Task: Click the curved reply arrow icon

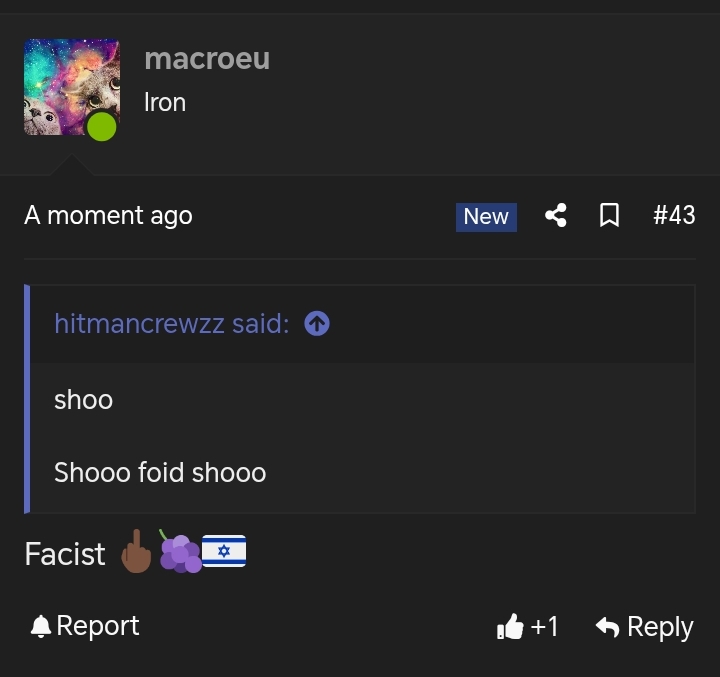Action: coord(608,627)
